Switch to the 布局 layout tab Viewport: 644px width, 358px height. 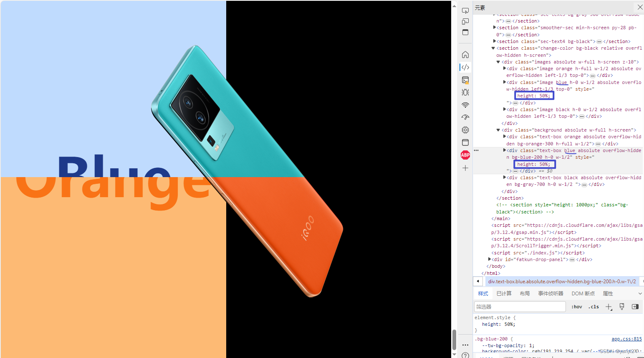tap(525, 294)
